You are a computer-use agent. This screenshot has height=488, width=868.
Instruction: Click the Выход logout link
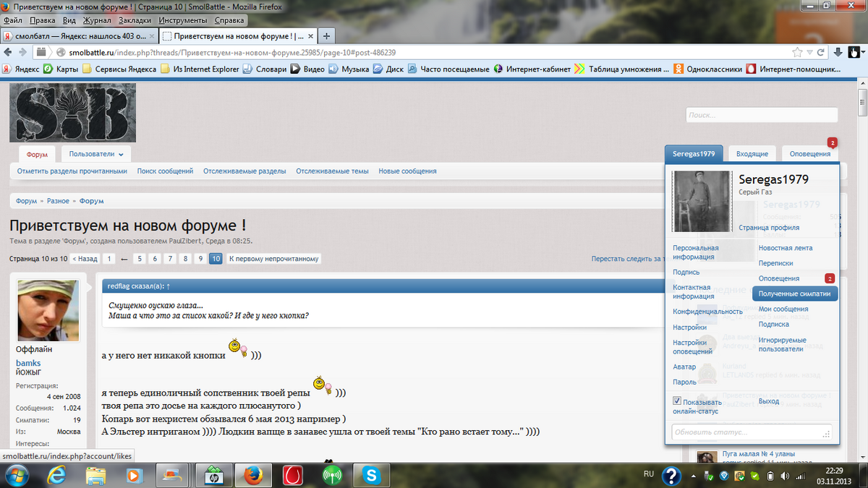pyautogui.click(x=769, y=401)
